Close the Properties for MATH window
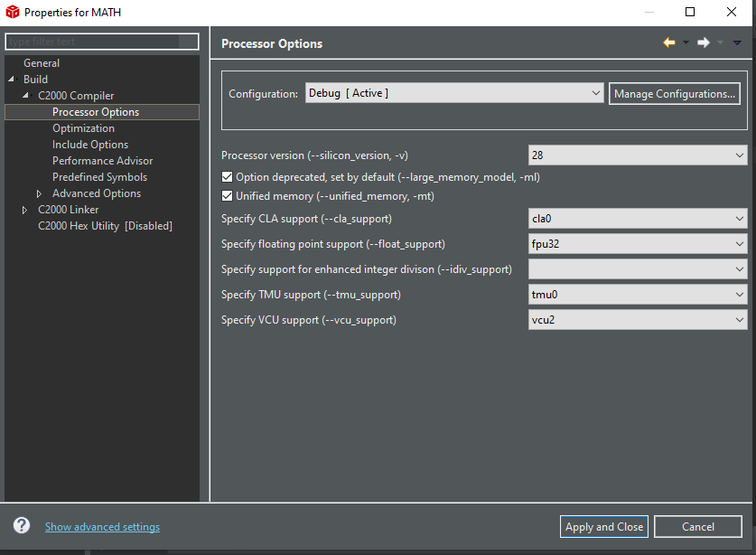 732,12
